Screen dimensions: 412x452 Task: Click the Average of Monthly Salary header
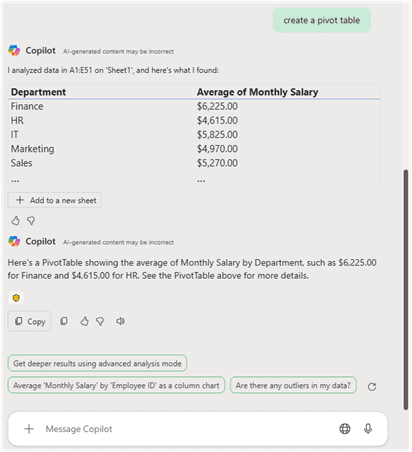click(x=257, y=92)
